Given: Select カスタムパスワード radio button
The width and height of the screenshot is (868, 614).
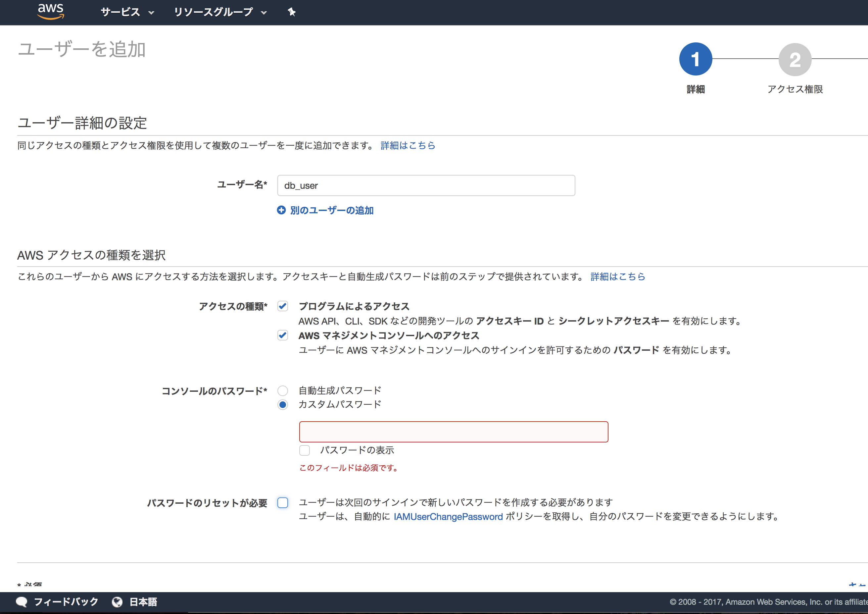Looking at the screenshot, I should click(x=283, y=405).
